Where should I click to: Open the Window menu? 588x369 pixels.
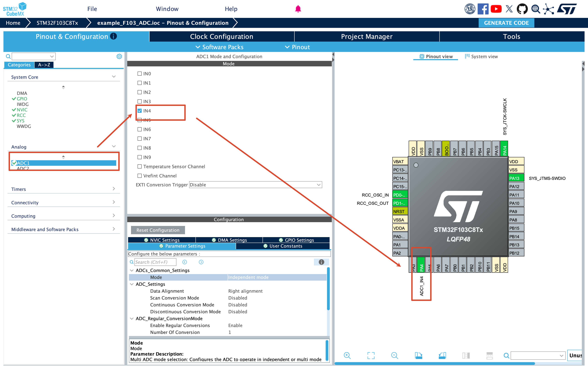point(167,9)
